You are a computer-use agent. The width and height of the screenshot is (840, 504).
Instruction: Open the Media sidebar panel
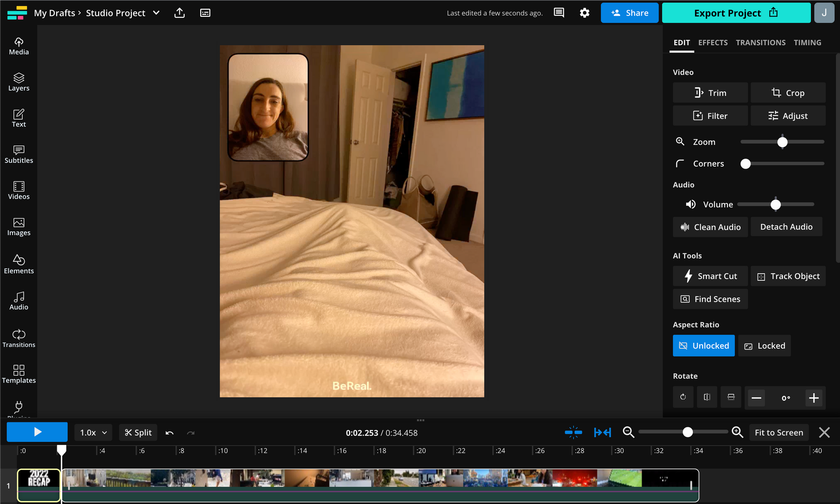pos(18,46)
